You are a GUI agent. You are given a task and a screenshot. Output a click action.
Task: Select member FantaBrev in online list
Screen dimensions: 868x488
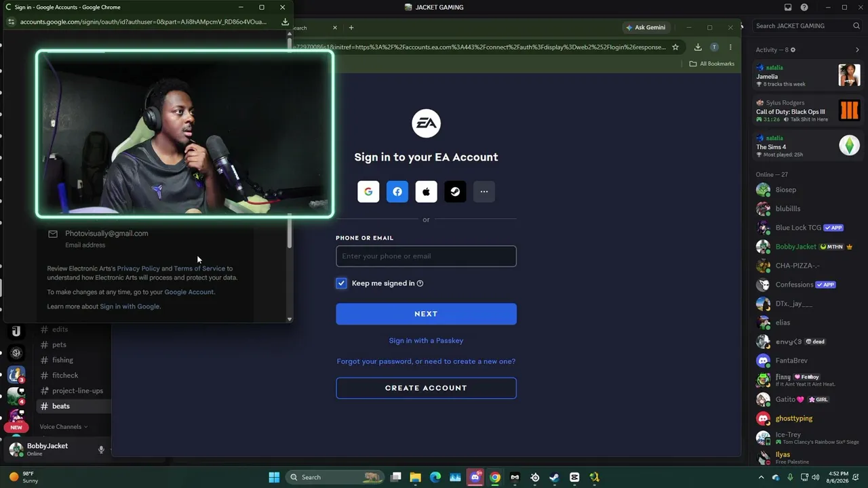coord(807,361)
